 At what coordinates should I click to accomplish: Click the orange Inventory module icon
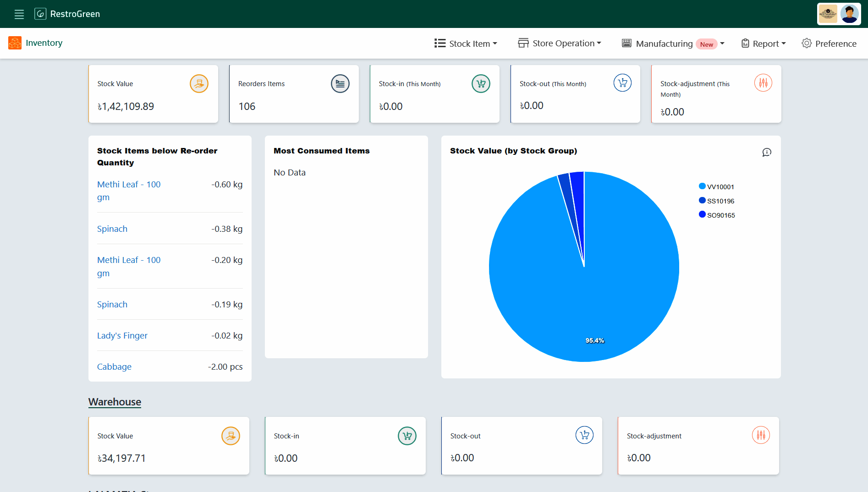click(x=15, y=43)
